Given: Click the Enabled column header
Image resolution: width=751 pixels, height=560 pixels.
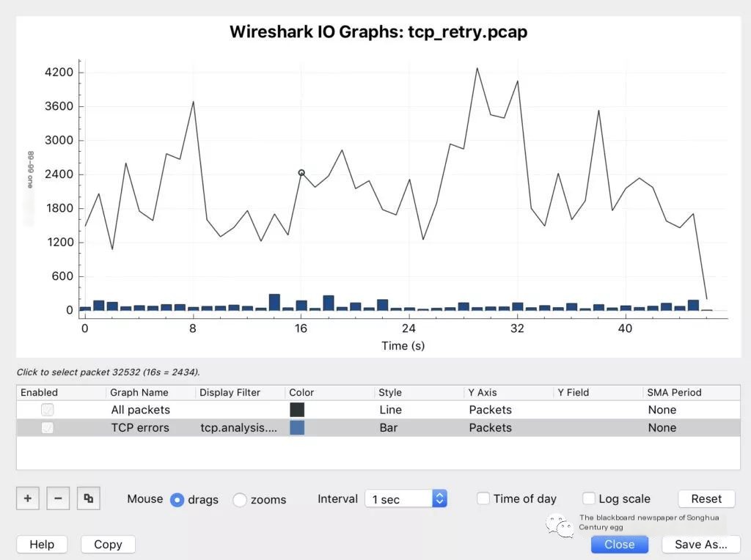Looking at the screenshot, I should click(39, 392).
